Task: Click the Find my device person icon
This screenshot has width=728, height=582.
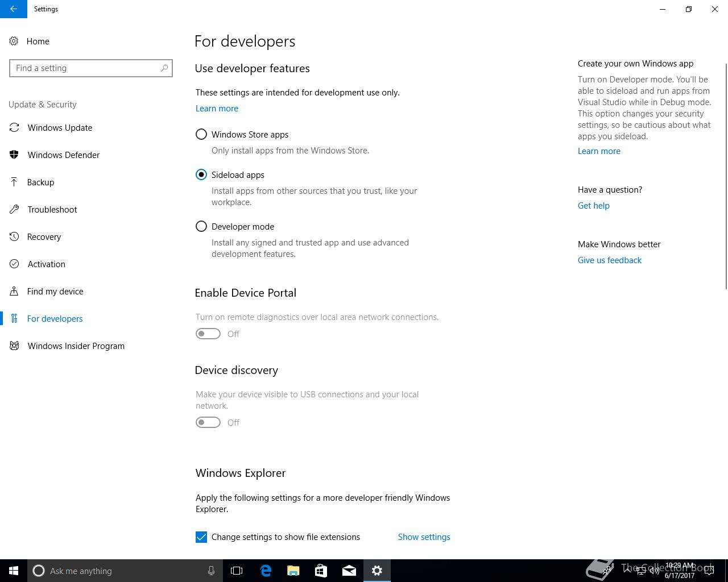Action: coord(14,291)
